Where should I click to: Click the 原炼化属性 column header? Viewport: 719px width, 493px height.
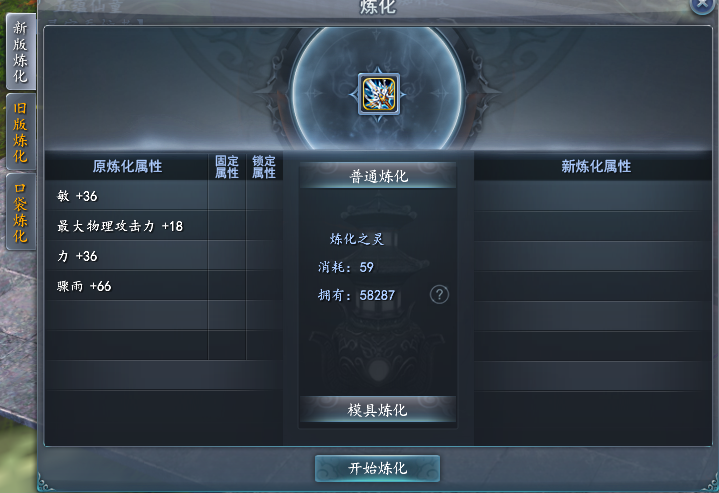pyautogui.click(x=127, y=166)
